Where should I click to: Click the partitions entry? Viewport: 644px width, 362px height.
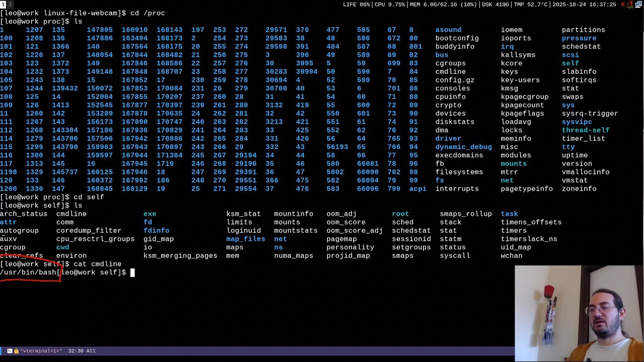click(584, 30)
